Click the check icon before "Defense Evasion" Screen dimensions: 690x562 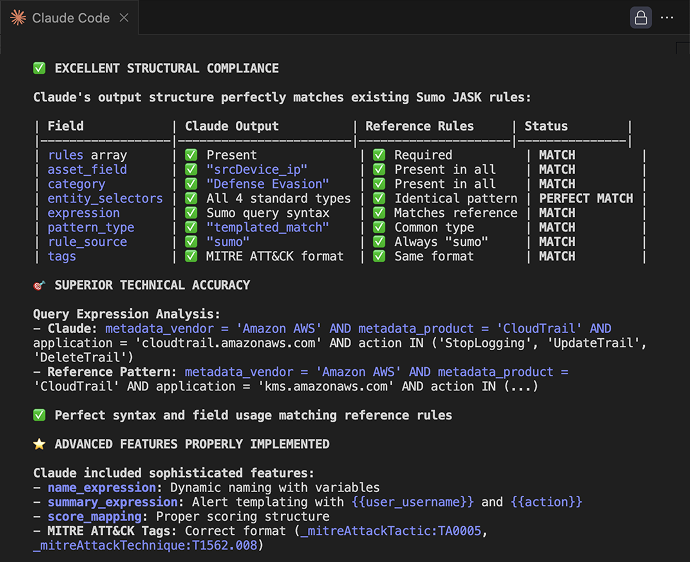coord(191,184)
